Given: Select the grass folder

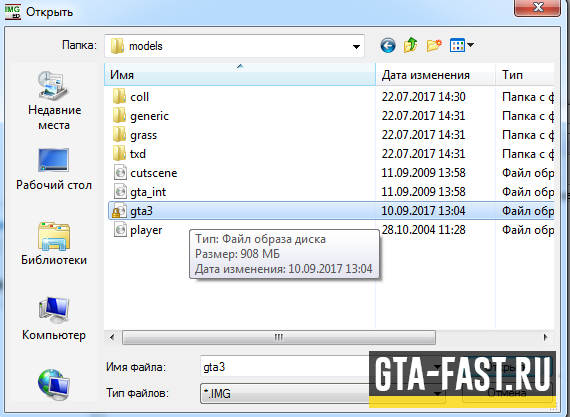Looking at the screenshot, I should click(135, 135).
